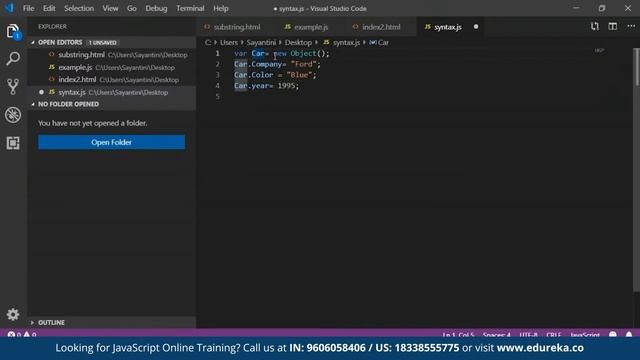Click the unsaved dot on syntax.js tab

click(476, 27)
